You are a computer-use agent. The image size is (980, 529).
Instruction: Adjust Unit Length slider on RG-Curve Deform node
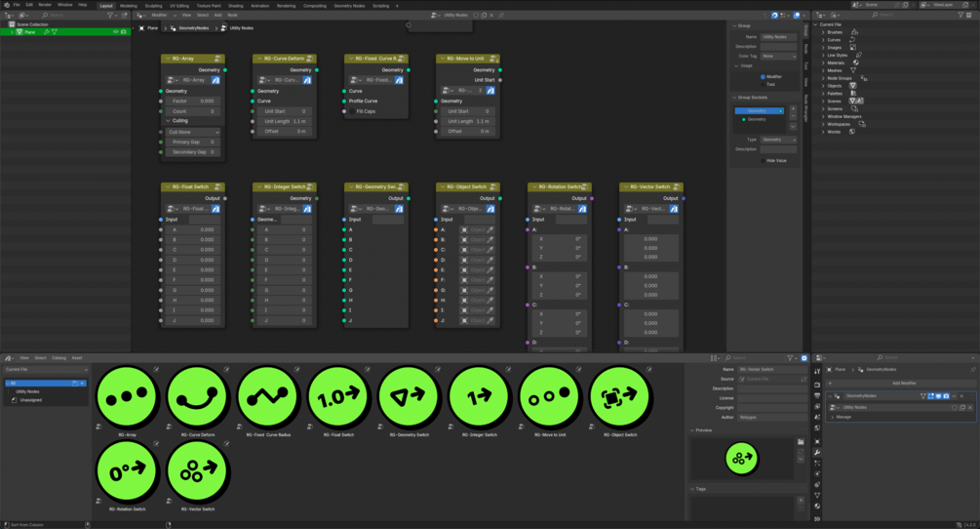click(285, 121)
